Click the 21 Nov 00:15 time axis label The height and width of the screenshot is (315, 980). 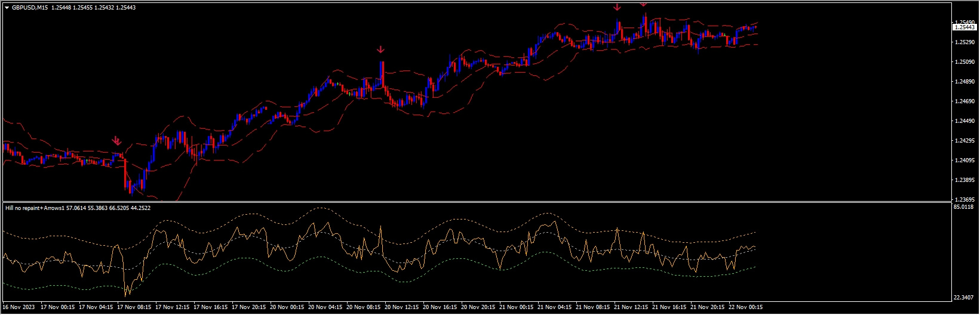point(517,307)
